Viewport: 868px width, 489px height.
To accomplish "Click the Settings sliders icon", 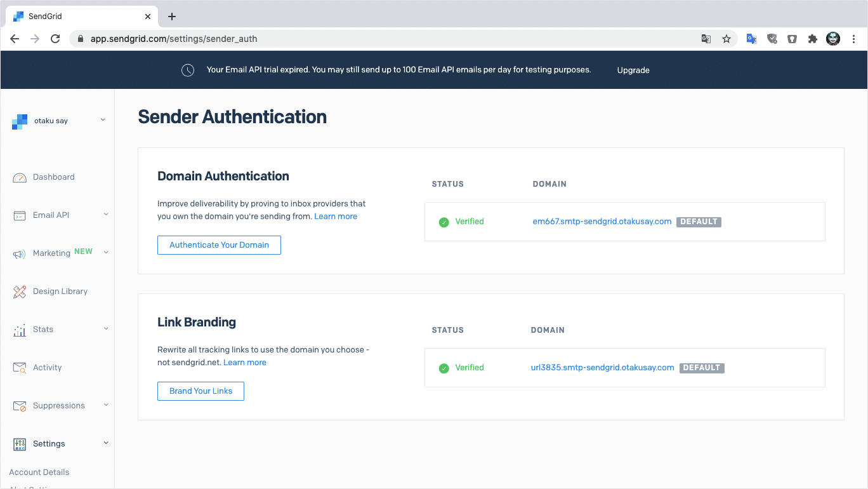I will point(20,444).
